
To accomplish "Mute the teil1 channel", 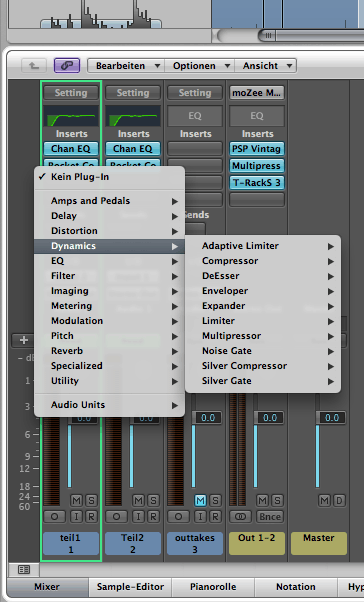I will pyautogui.click(x=76, y=500).
